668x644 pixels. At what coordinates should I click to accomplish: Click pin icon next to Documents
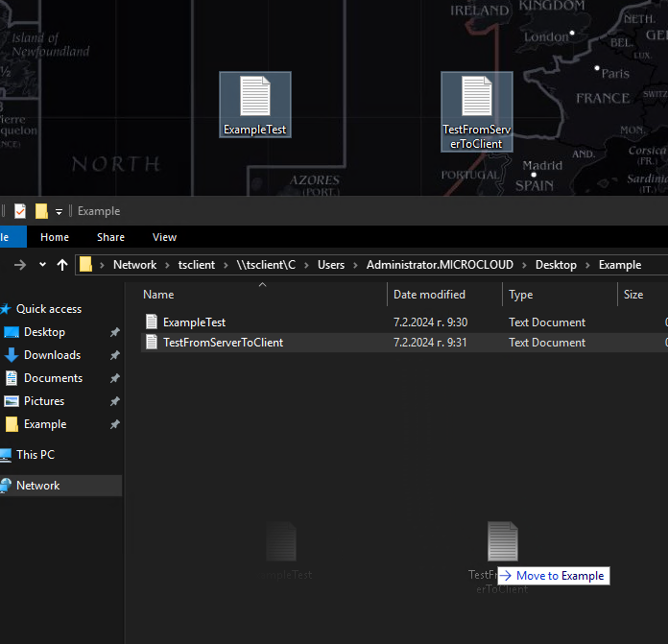pos(115,378)
